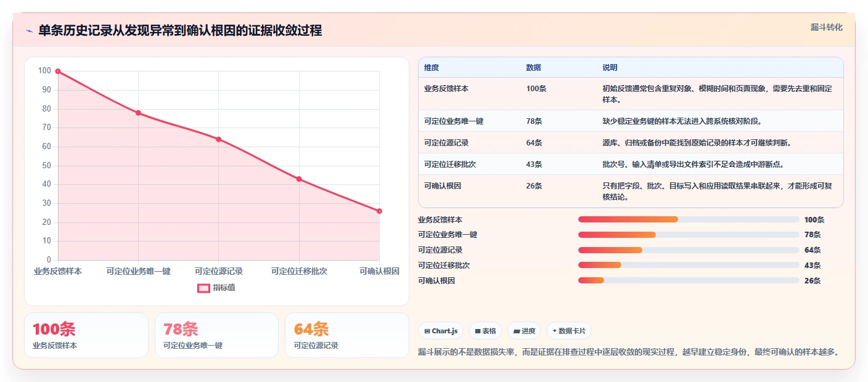Open the 78条 可定位业务唯一键 data card
Image resolution: width=868 pixels, height=382 pixels.
216,335
